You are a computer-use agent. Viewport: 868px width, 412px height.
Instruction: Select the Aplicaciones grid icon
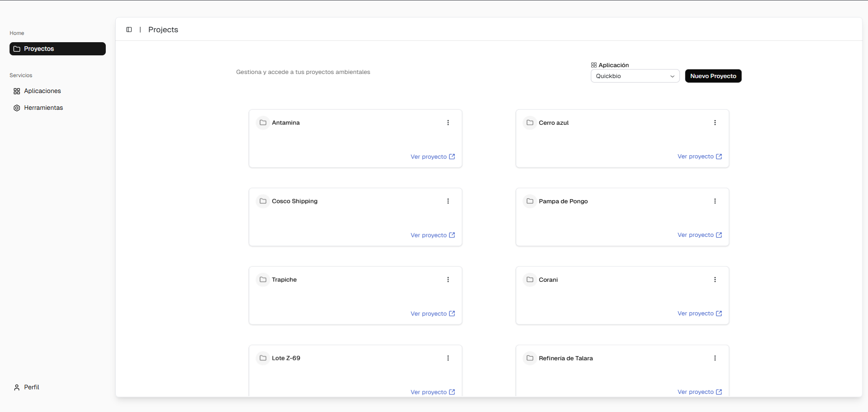[x=16, y=91]
